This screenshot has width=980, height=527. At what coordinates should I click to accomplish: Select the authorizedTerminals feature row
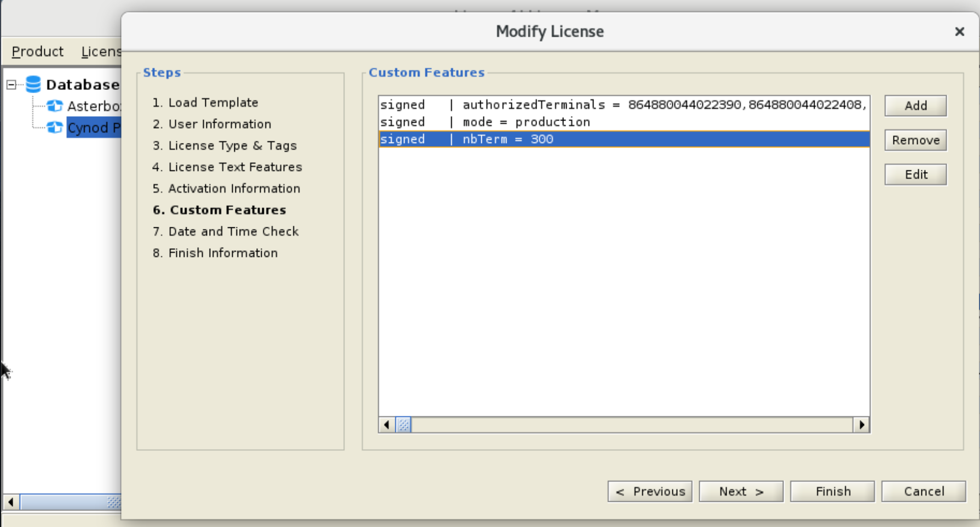623,105
